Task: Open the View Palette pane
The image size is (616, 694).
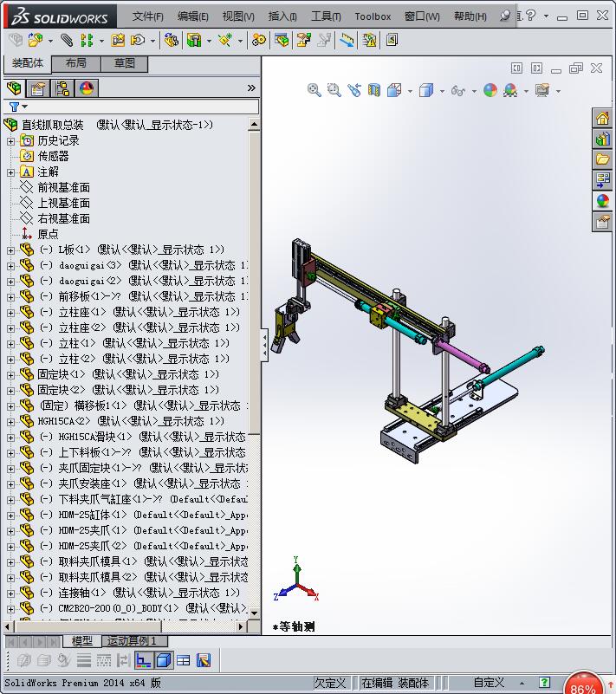Action: pyautogui.click(x=602, y=180)
